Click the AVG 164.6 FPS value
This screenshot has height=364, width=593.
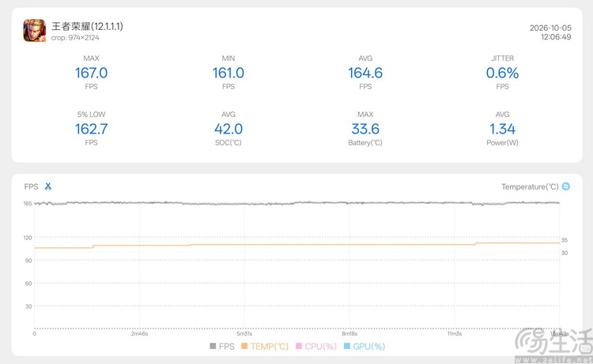(365, 73)
